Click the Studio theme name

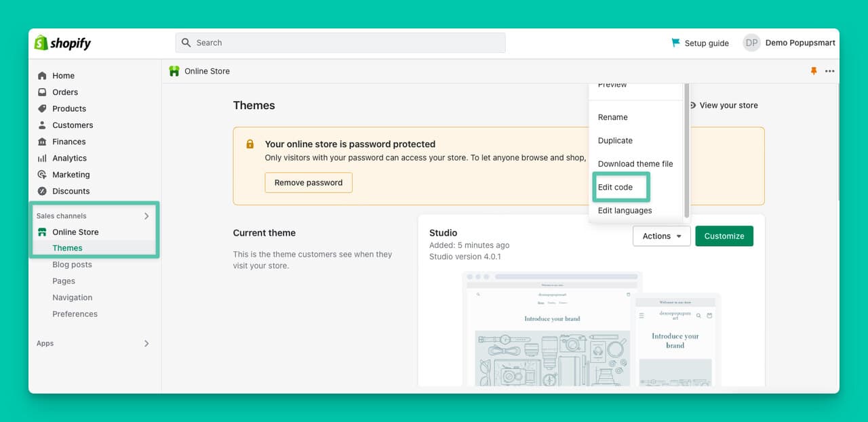click(443, 233)
